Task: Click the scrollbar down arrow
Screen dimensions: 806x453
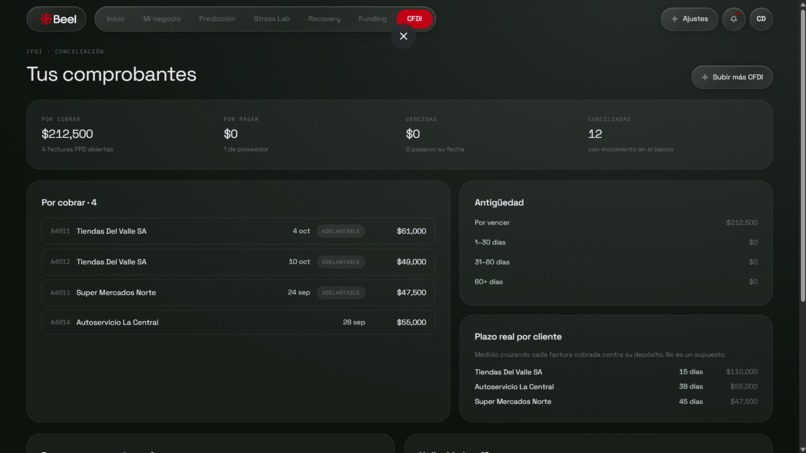Action: tap(802, 449)
